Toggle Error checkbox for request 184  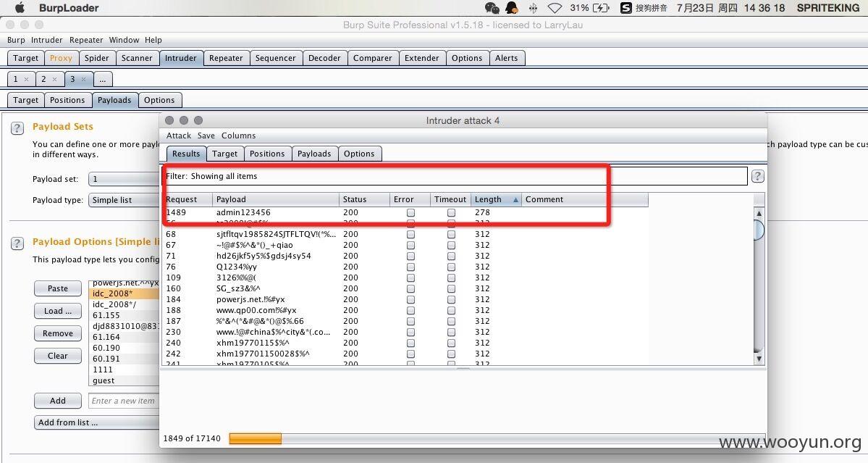click(x=410, y=300)
